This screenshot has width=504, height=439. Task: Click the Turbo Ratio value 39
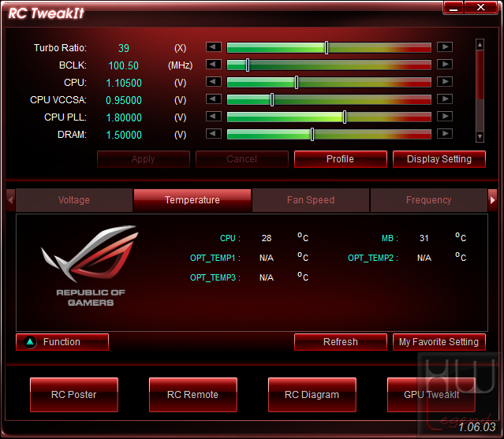click(124, 48)
